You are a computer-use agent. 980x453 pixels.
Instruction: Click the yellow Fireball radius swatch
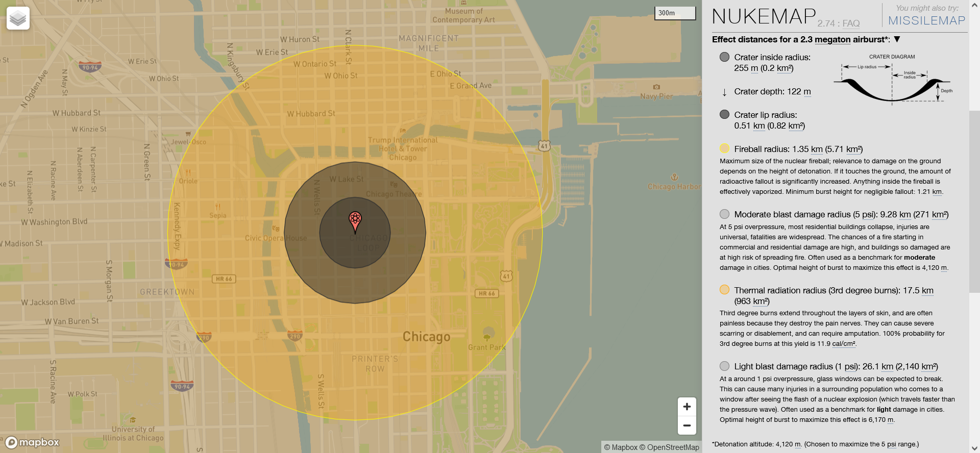(724, 148)
